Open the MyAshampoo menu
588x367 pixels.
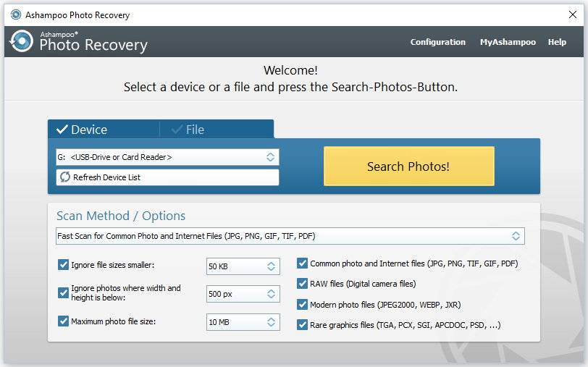click(508, 42)
